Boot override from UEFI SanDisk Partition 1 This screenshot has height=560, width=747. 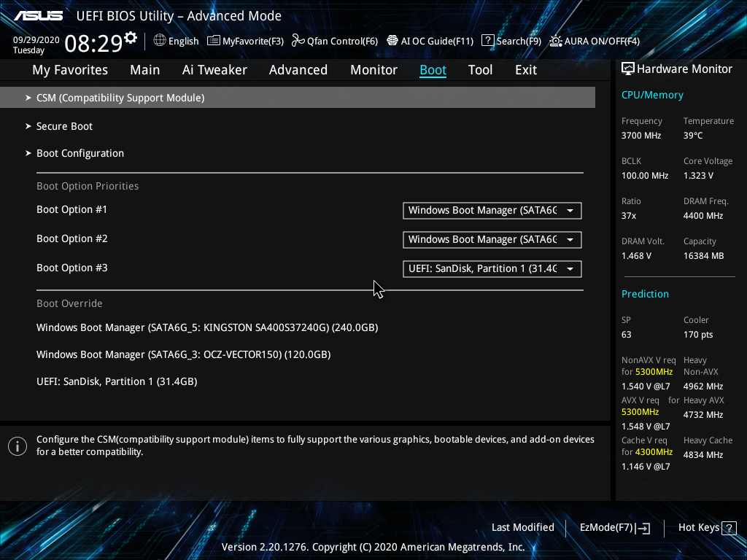[x=117, y=382]
